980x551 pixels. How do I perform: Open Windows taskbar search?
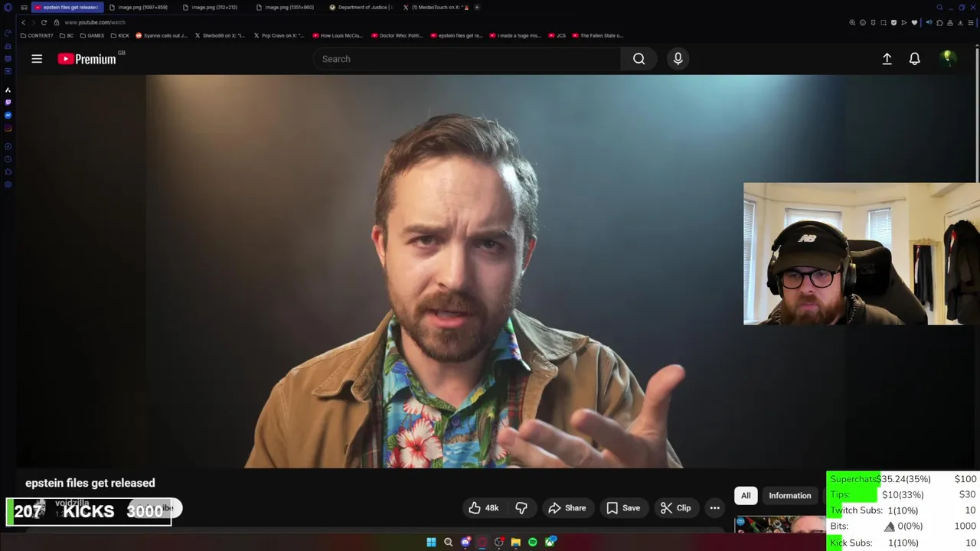(x=448, y=542)
